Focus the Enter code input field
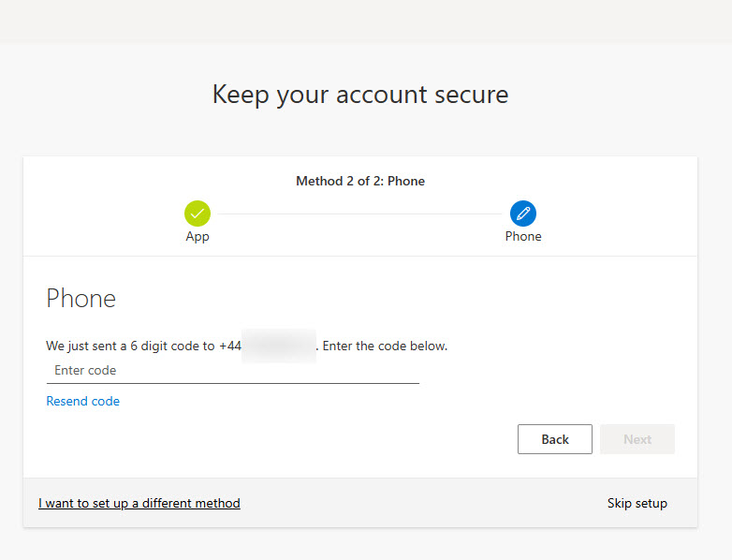This screenshot has height=560, width=732. coord(232,371)
